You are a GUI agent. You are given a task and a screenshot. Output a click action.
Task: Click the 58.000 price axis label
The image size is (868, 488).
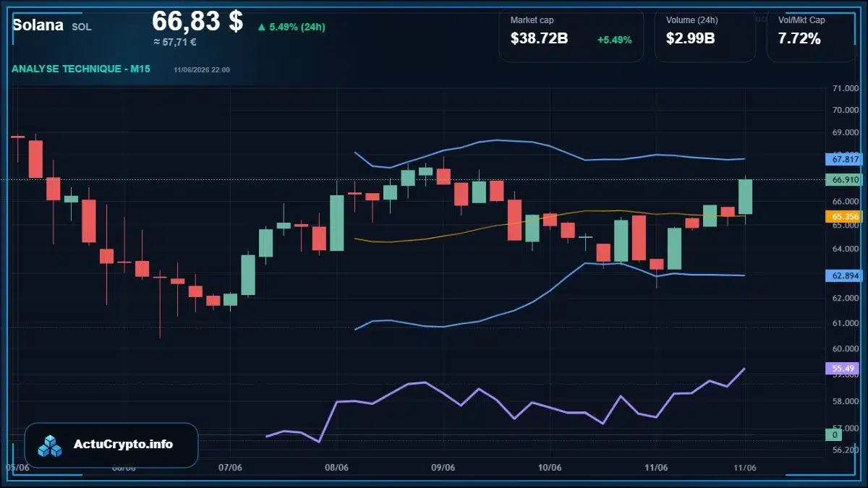coord(845,401)
